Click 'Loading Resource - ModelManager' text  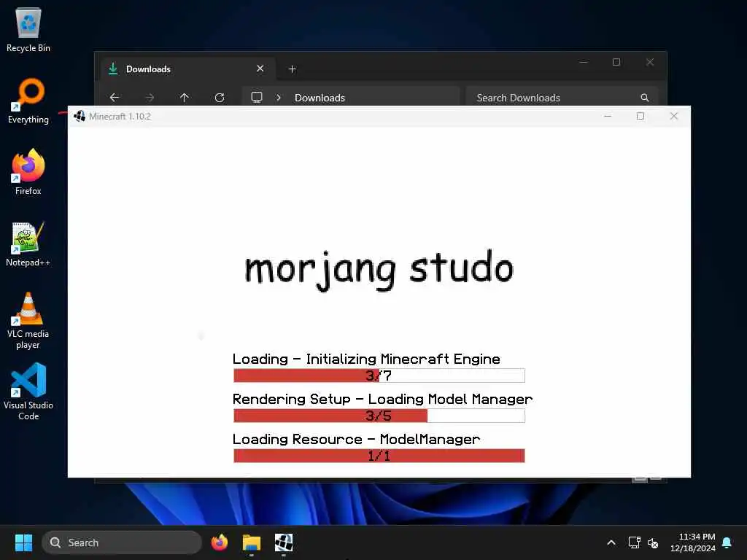coord(356,439)
